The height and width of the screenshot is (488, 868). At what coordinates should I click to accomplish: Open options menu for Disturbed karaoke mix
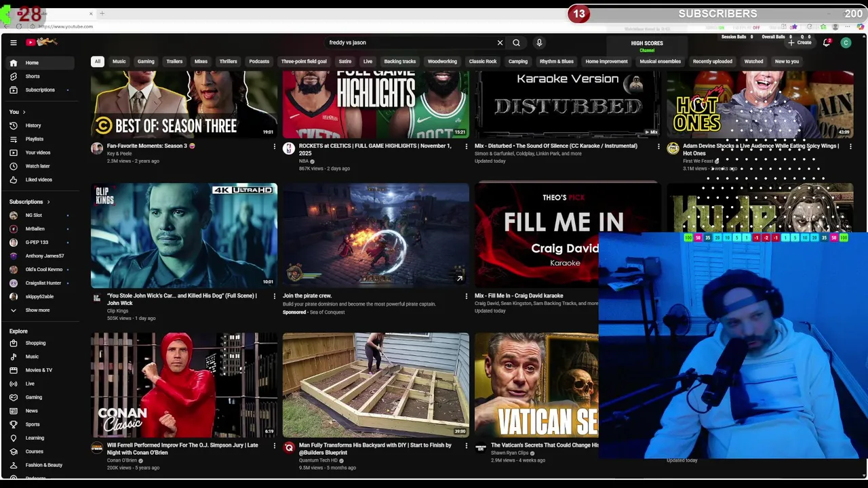pyautogui.click(x=658, y=146)
